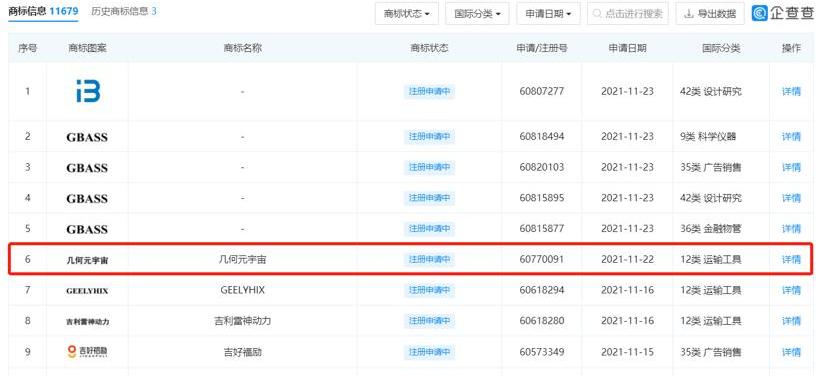The height and width of the screenshot is (376, 820).
Task: Switch to the 历史商标信息 tab
Action: (x=123, y=11)
